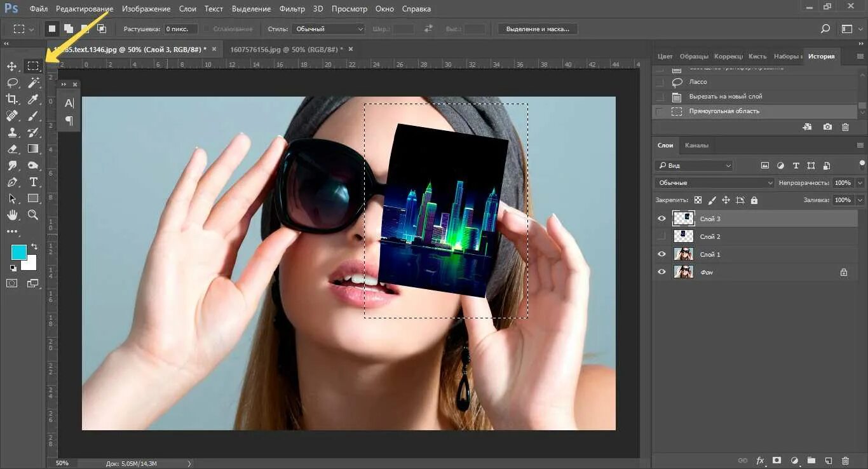The height and width of the screenshot is (469, 868).
Task: Select the Horizontal Type tool
Action: pyautogui.click(x=33, y=182)
